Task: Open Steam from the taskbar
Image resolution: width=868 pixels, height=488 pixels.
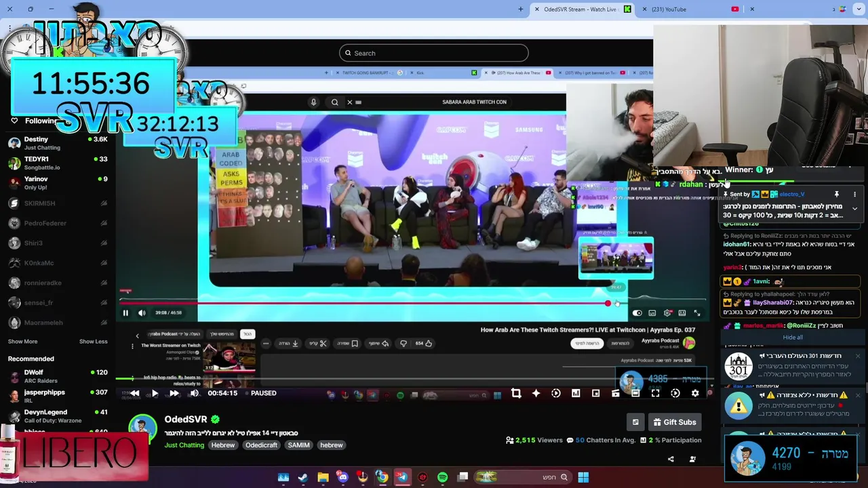Action: (303, 477)
